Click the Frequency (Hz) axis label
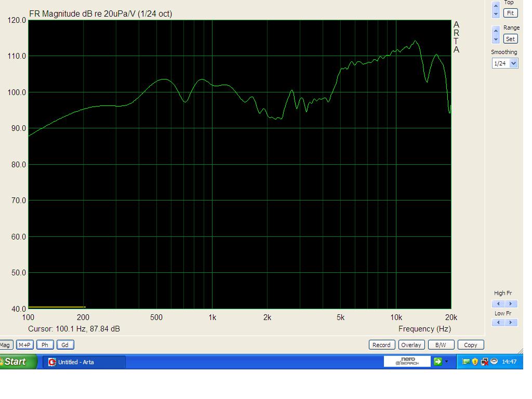The height and width of the screenshot is (399, 532). point(424,329)
